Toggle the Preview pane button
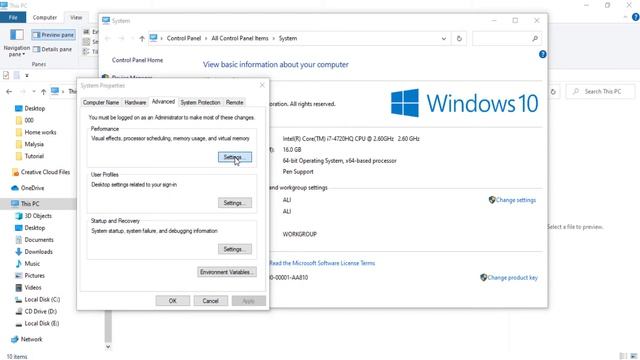Image resolution: width=640 pixels, height=360 pixels. pos(53,35)
